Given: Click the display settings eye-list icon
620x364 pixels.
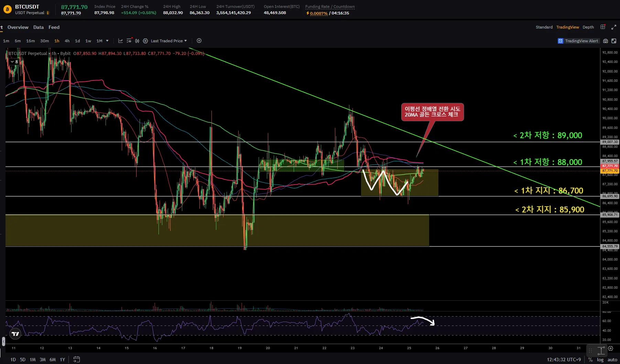Looking at the screenshot, I should click(129, 41).
